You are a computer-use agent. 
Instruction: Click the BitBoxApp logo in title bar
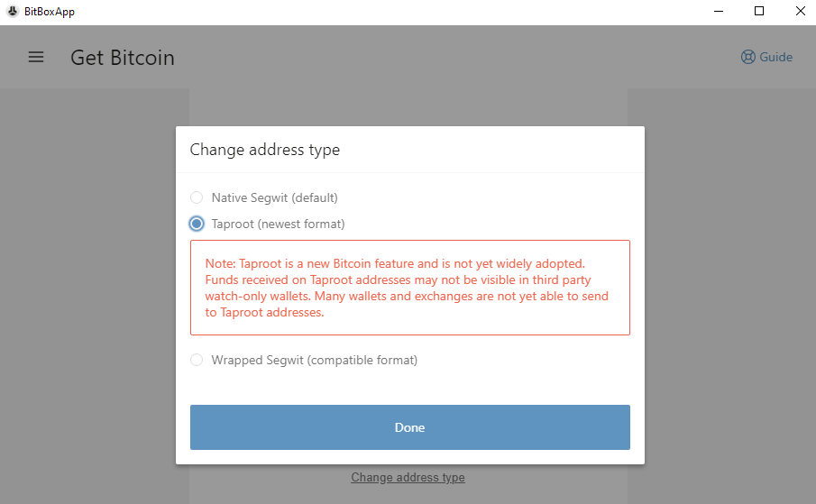13,11
